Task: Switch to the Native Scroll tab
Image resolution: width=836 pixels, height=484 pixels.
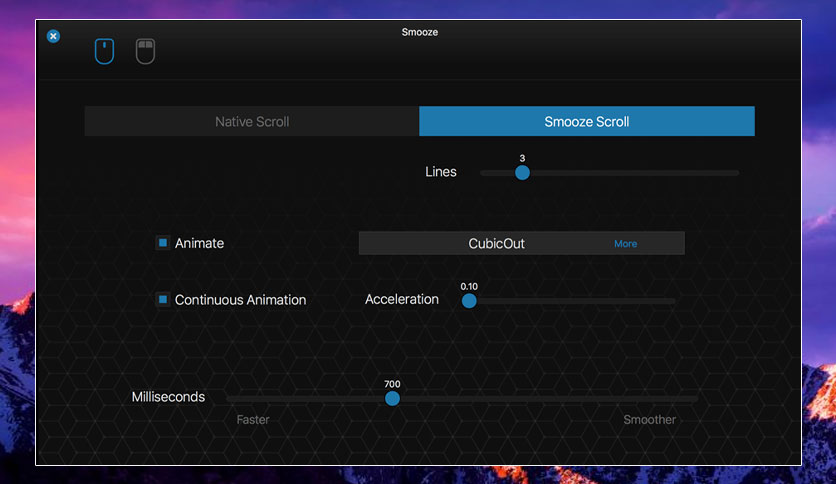Action: click(x=252, y=121)
